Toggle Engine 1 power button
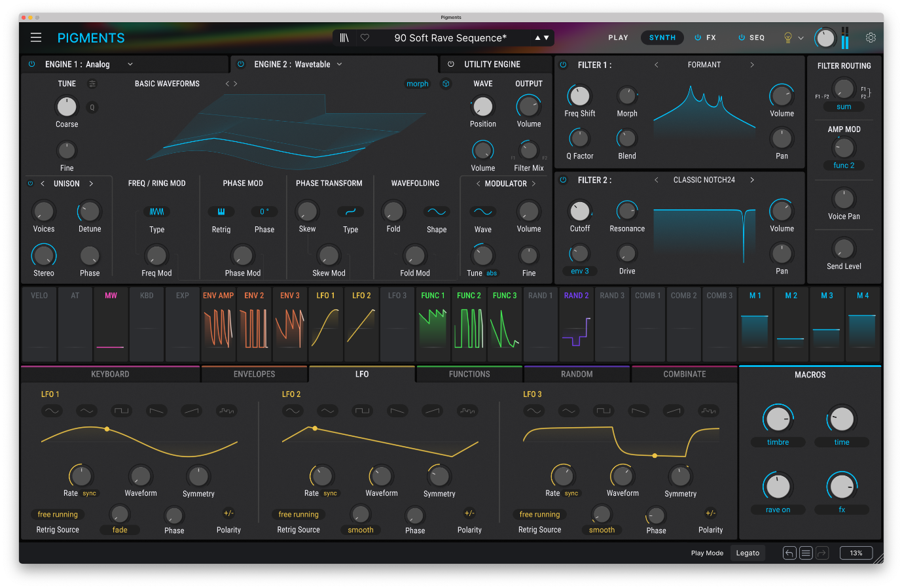Screen dimensions: 902x588 (31, 64)
